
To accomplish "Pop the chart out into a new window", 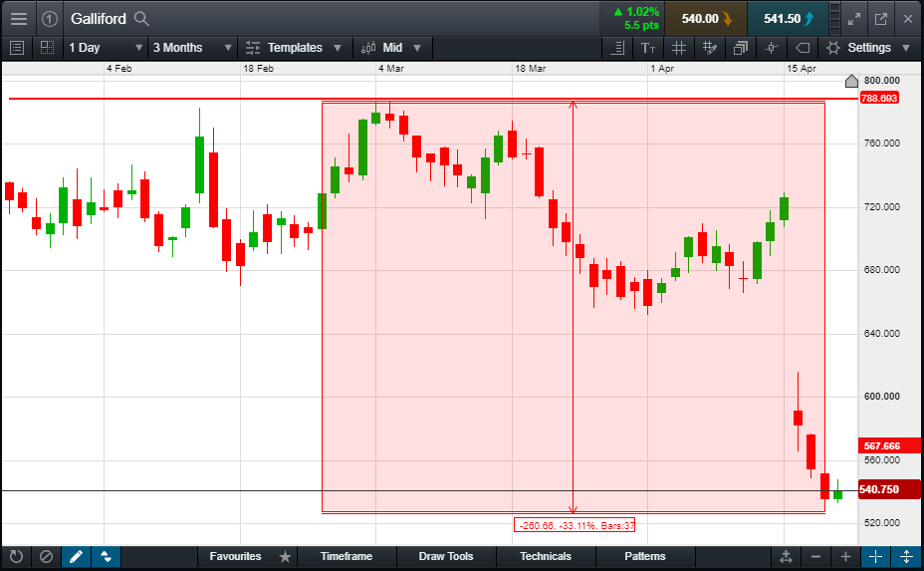I will (x=881, y=19).
